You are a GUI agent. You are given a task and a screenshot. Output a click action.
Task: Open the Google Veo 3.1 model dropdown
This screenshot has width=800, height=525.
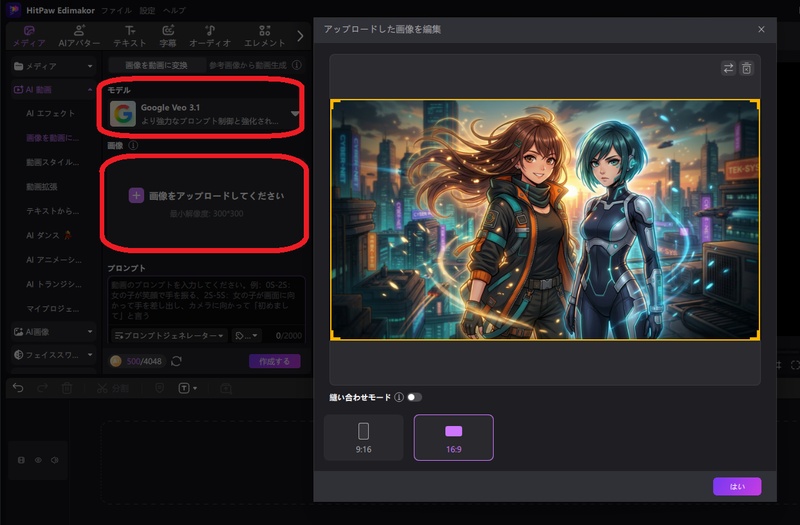click(204, 114)
